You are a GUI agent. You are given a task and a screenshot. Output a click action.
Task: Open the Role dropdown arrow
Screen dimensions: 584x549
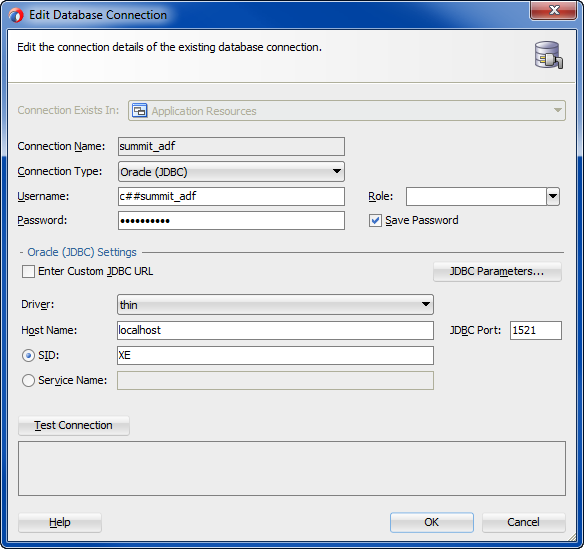[x=553, y=196]
